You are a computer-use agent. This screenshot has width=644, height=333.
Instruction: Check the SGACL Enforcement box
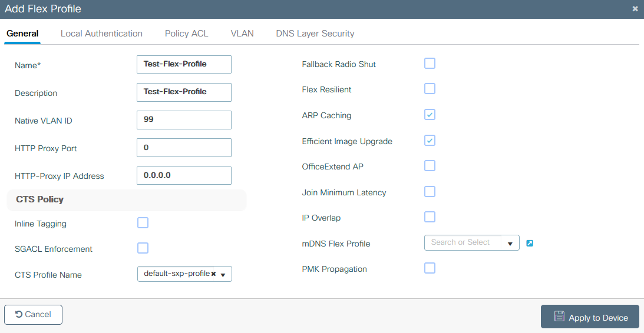143,248
